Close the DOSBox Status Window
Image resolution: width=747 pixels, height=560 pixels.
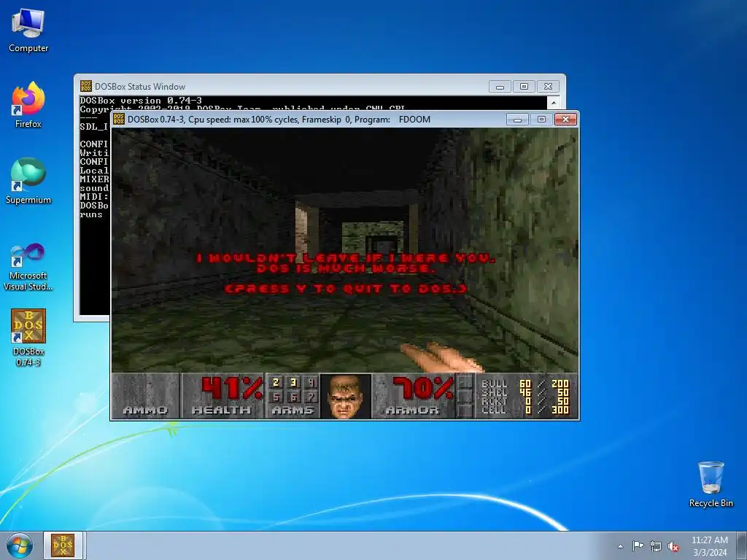pos(549,87)
